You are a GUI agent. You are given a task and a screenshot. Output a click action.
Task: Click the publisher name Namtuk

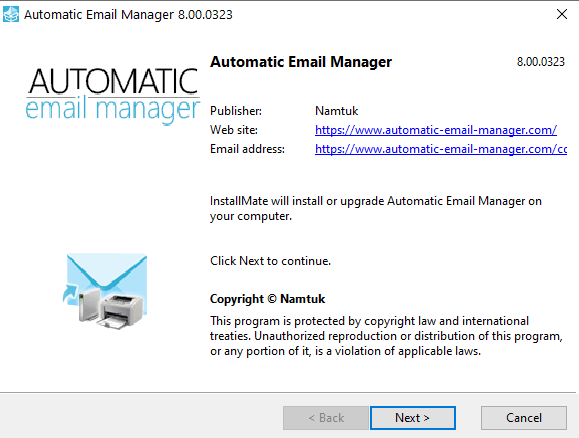pos(336,111)
